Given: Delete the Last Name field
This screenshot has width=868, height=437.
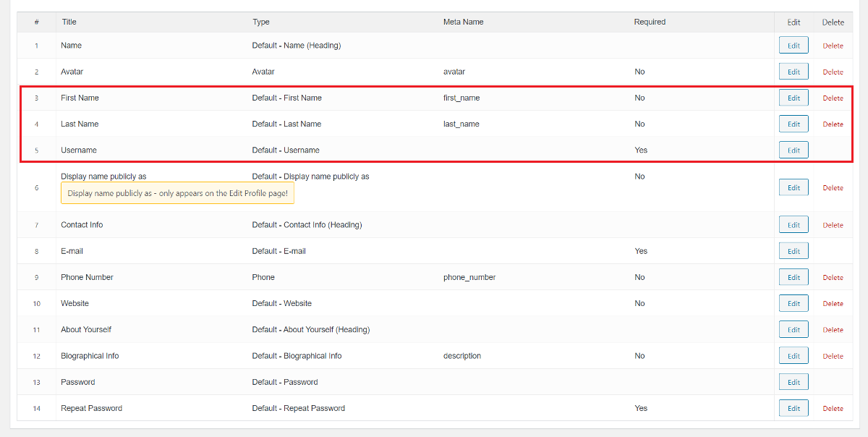Looking at the screenshot, I should 833,124.
